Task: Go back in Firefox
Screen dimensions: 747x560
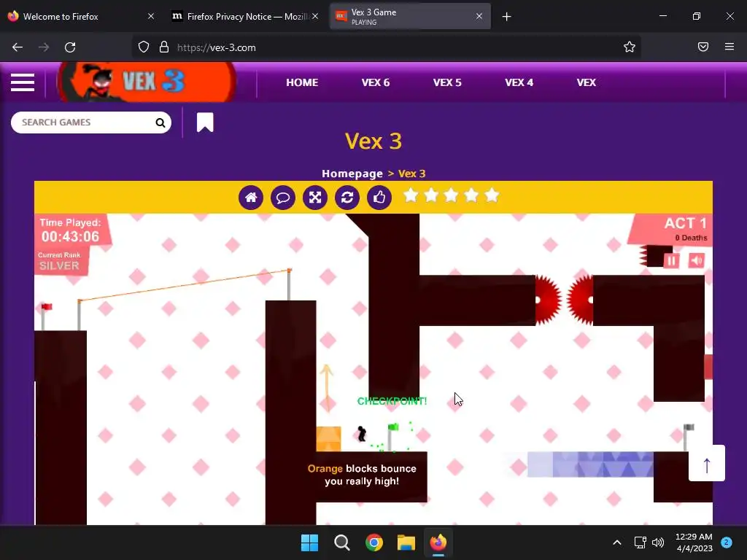Action: 18,47
